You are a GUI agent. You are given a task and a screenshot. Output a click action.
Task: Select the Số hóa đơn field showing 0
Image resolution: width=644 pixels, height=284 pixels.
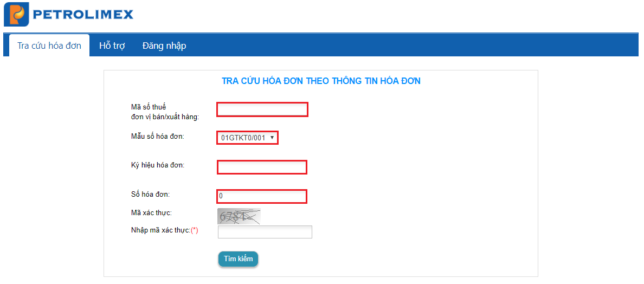pyautogui.click(x=262, y=196)
